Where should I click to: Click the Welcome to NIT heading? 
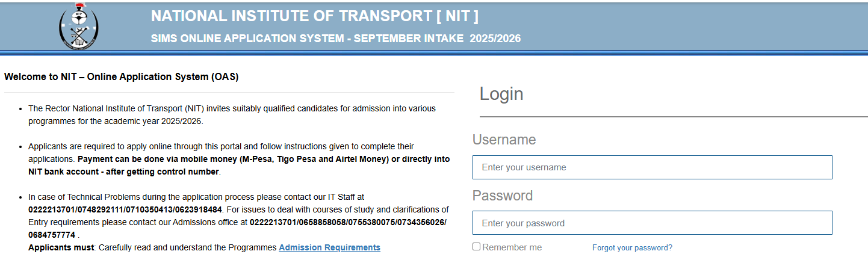(122, 77)
